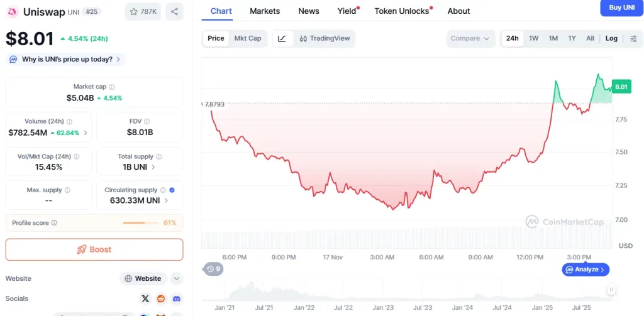The width and height of the screenshot is (644, 316).
Task: Open the Yield tab
Action: point(348,11)
